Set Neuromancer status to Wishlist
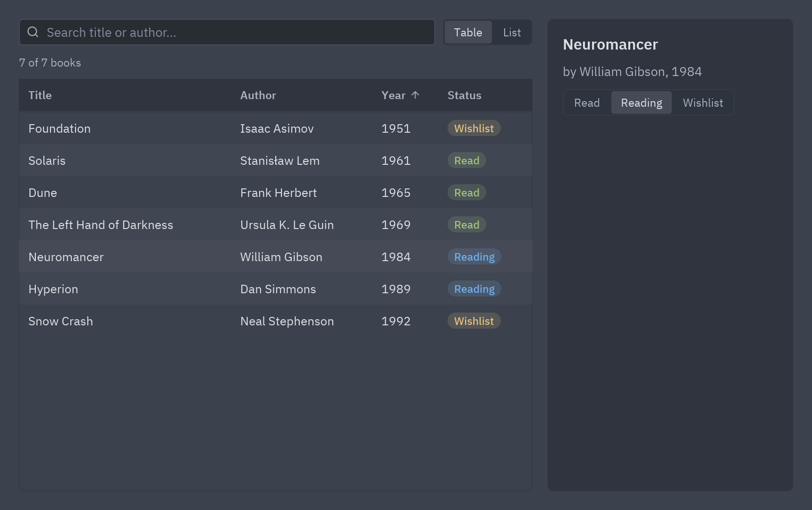This screenshot has height=510, width=812. pyautogui.click(x=703, y=102)
